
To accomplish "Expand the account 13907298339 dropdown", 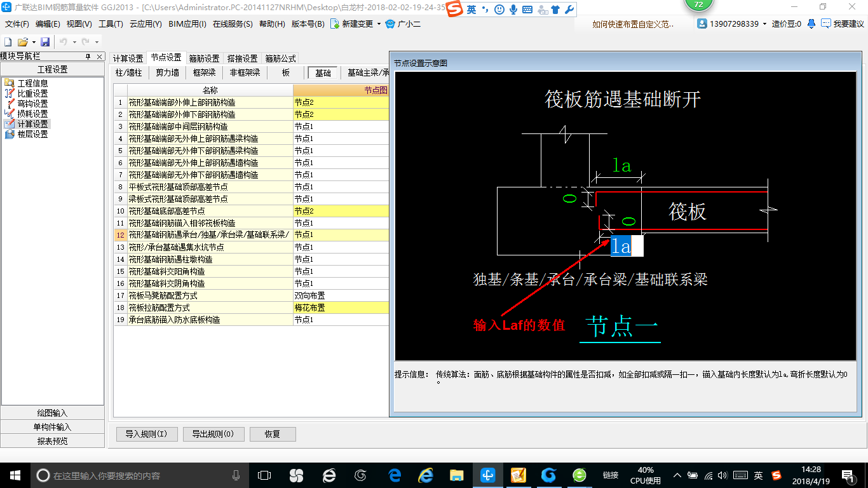I will (764, 24).
